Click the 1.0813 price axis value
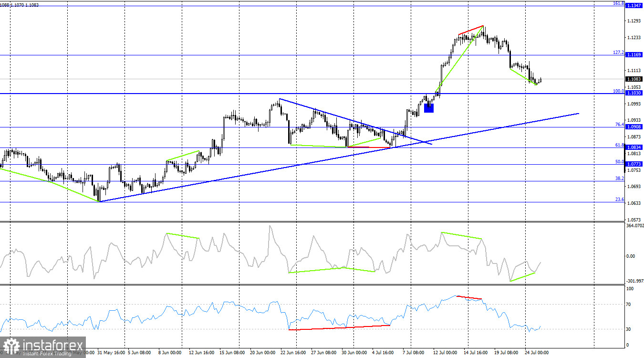This screenshot has height=358, width=644. coord(635,154)
